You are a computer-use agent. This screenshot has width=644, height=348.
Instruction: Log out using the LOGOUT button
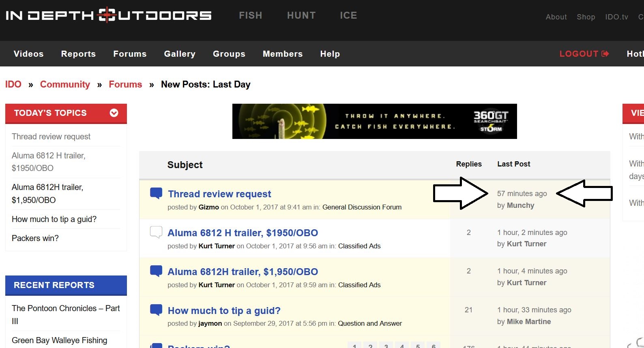(584, 54)
